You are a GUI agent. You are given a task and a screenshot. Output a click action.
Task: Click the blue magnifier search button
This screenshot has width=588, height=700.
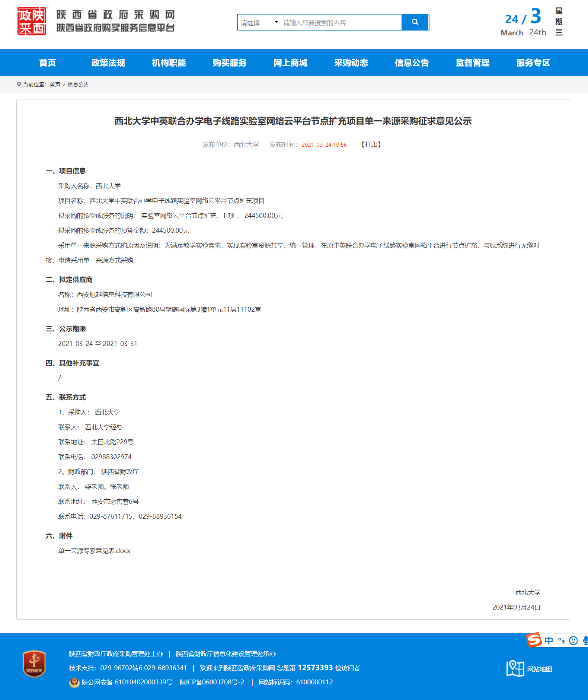click(x=415, y=22)
